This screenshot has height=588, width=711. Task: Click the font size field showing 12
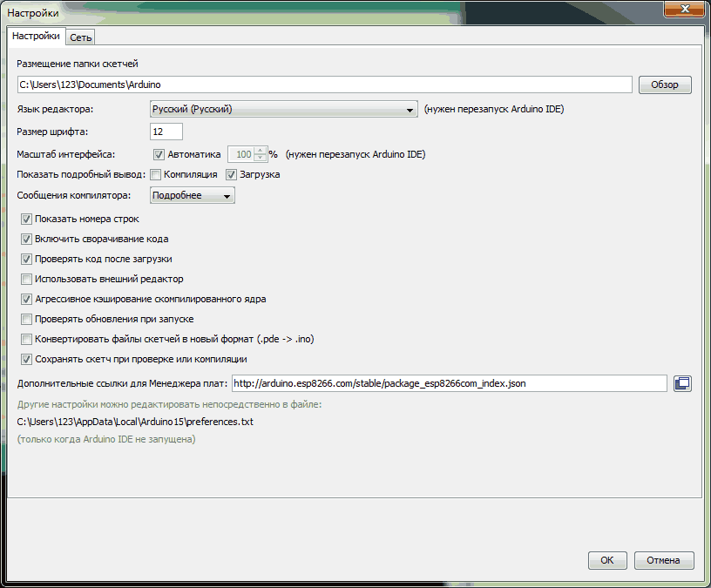click(x=166, y=132)
